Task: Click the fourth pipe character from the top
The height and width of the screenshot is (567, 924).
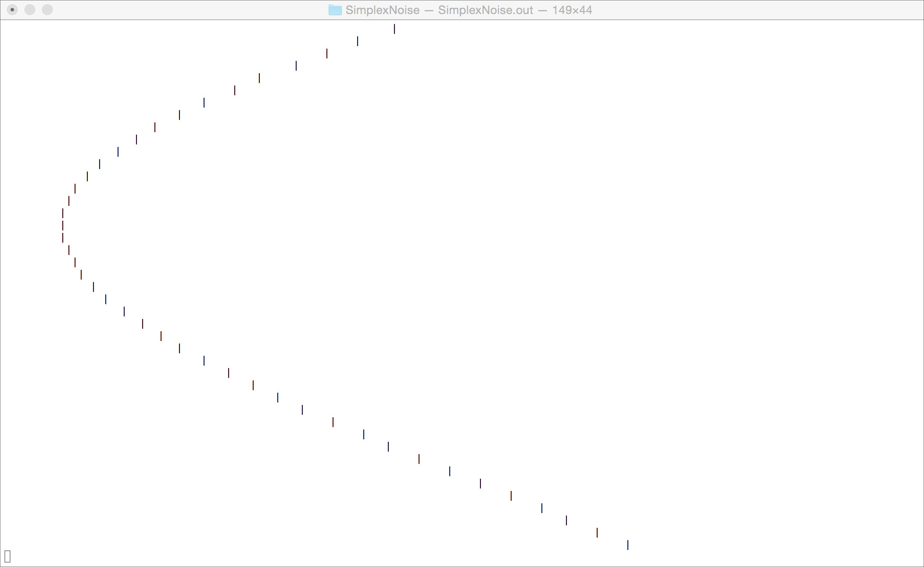Action: 296,66
